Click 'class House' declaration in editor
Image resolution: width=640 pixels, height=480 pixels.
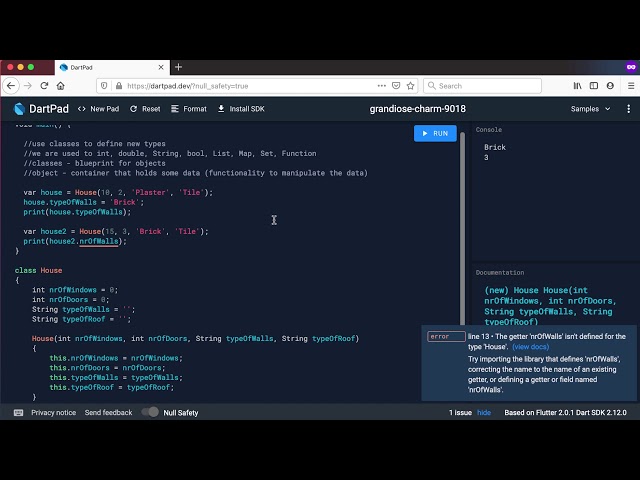point(38,270)
